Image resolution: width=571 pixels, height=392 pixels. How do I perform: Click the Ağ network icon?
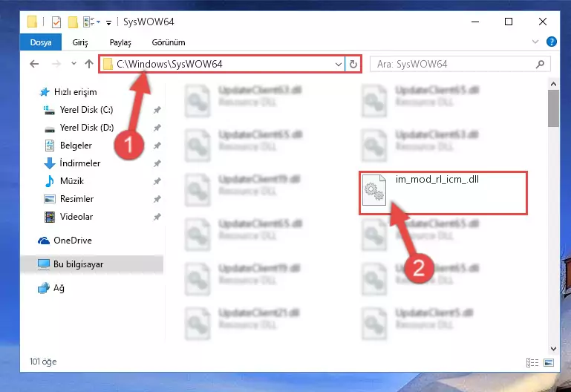[x=43, y=288]
